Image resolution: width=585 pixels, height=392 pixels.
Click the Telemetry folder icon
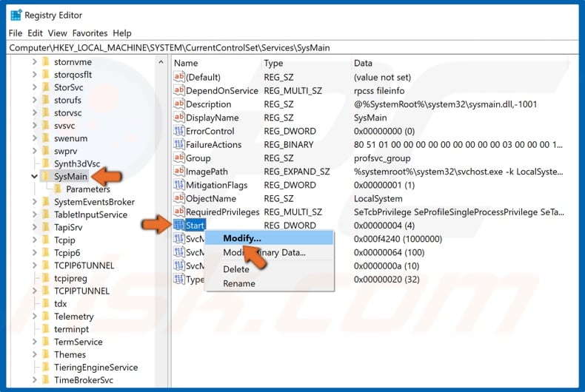[x=46, y=317]
